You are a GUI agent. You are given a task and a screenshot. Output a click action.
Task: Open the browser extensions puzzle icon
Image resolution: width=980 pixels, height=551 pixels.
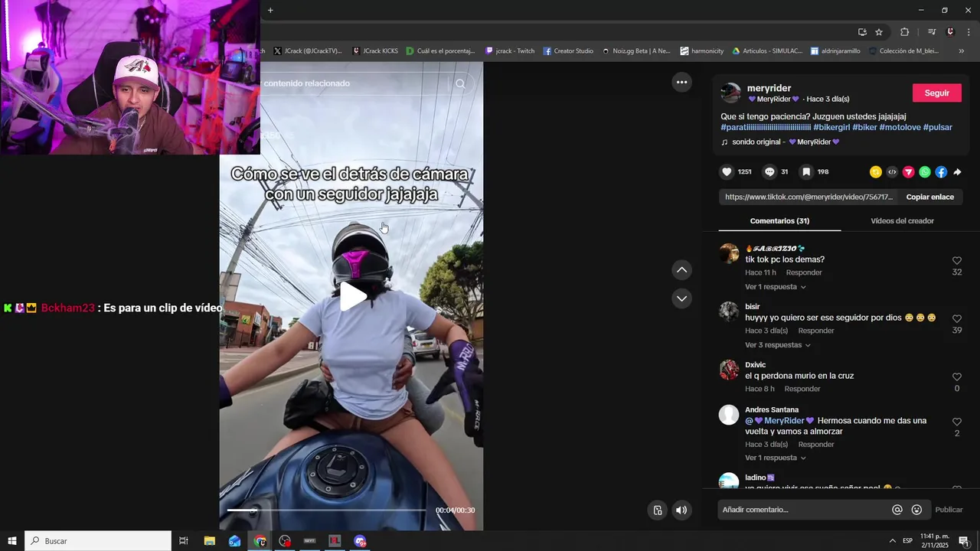tap(904, 32)
